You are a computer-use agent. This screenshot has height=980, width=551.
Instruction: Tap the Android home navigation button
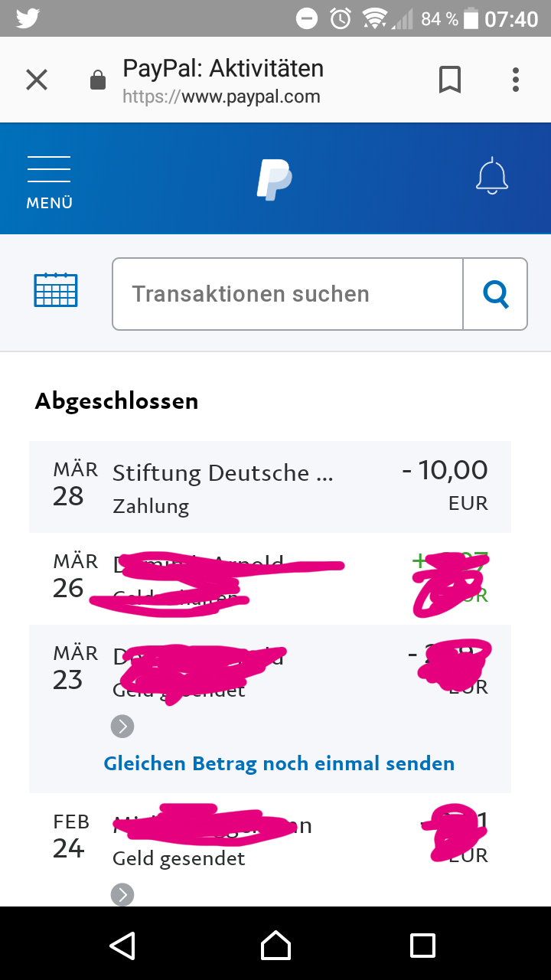pyautogui.click(x=275, y=945)
